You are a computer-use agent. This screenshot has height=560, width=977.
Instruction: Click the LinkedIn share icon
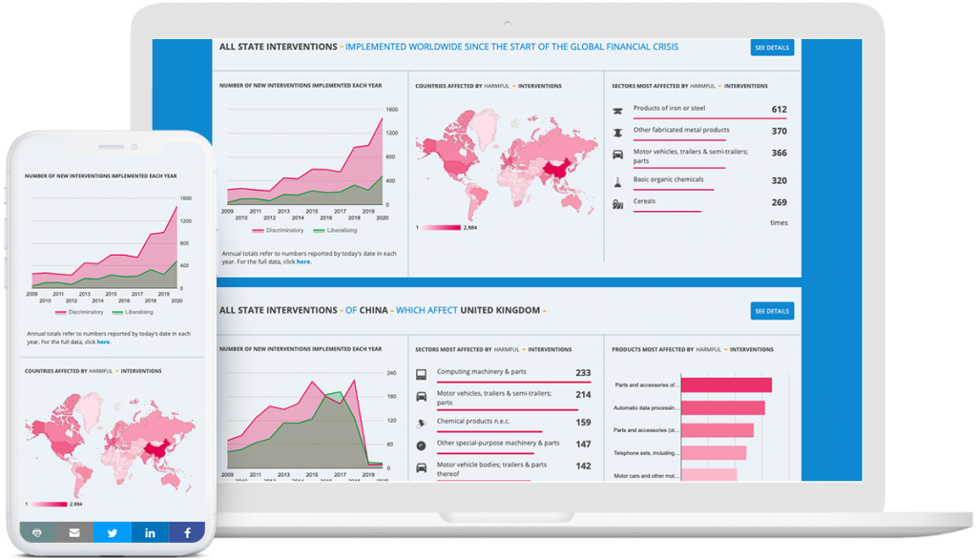149,532
